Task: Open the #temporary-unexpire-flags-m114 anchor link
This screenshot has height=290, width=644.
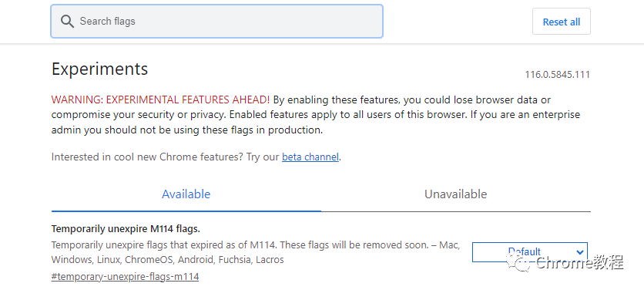Action: pos(126,276)
